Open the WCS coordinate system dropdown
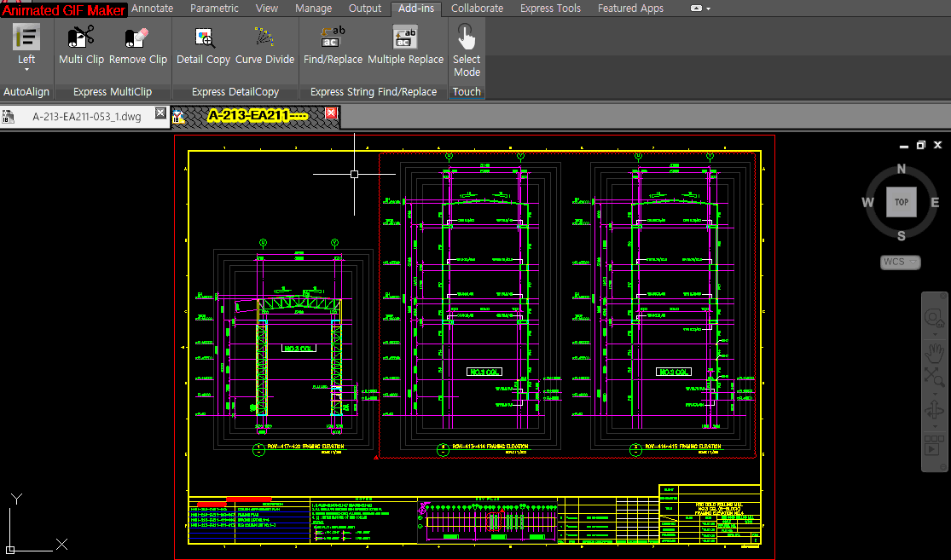This screenshot has height=560, width=951. [901, 262]
